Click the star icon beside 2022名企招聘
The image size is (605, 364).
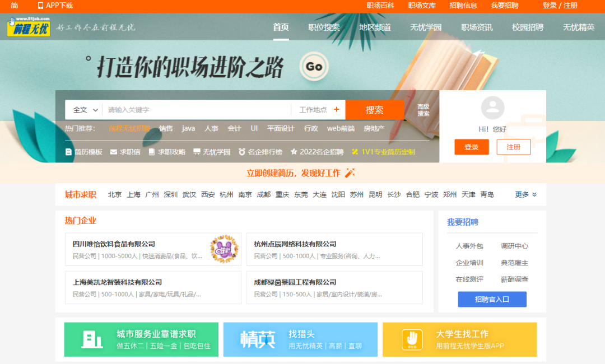click(x=294, y=152)
